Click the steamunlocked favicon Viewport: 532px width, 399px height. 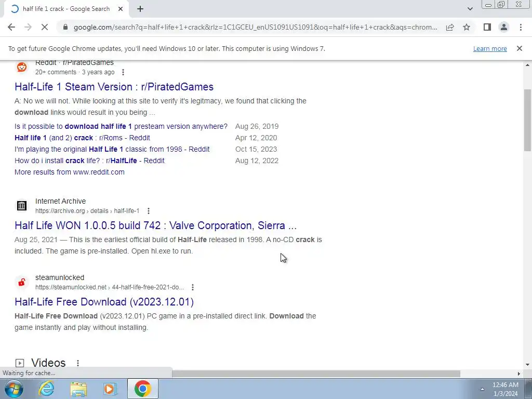[x=22, y=282]
